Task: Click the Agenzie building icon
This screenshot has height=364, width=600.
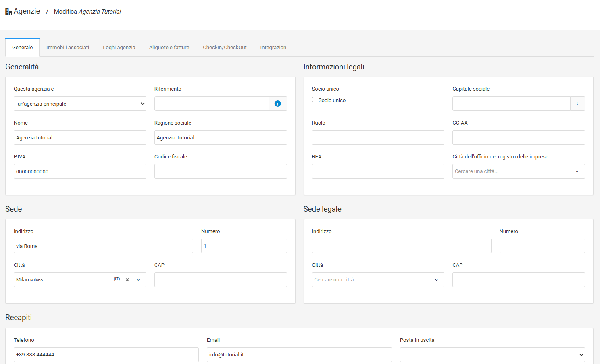Action: click(x=8, y=12)
